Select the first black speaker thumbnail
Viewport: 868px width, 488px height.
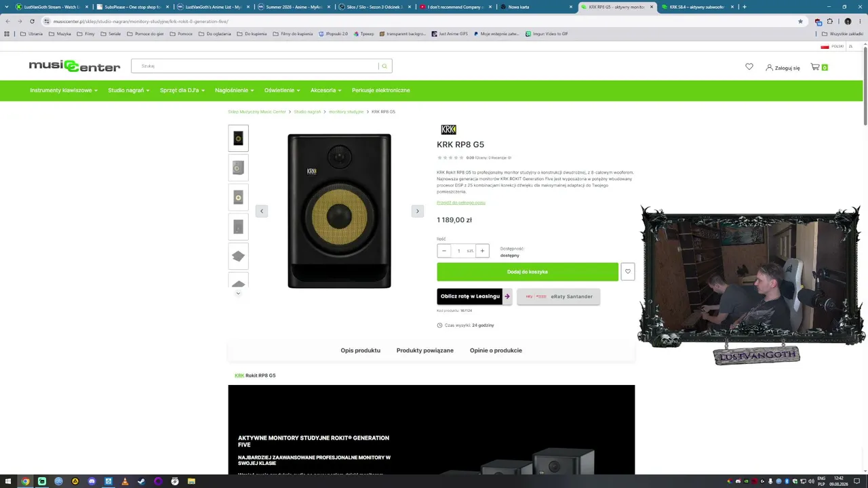pos(238,138)
